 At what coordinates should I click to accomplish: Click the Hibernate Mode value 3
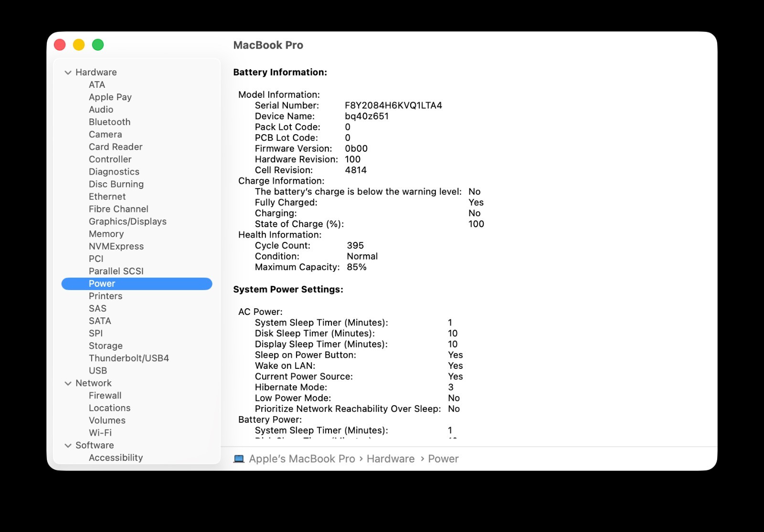(451, 387)
